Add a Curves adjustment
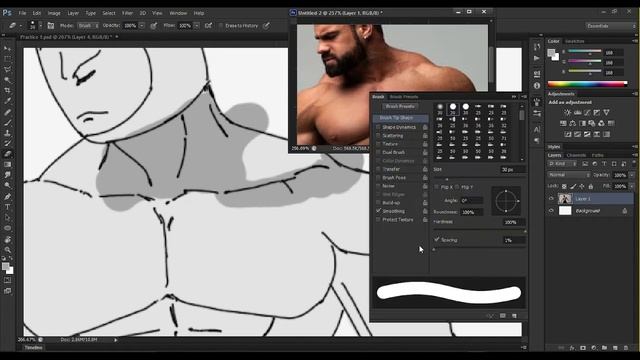 pyautogui.click(x=587, y=112)
